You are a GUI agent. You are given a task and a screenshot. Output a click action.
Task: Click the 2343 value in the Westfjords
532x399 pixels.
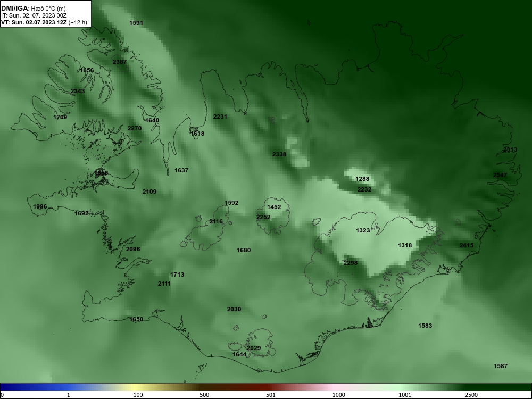coord(78,91)
